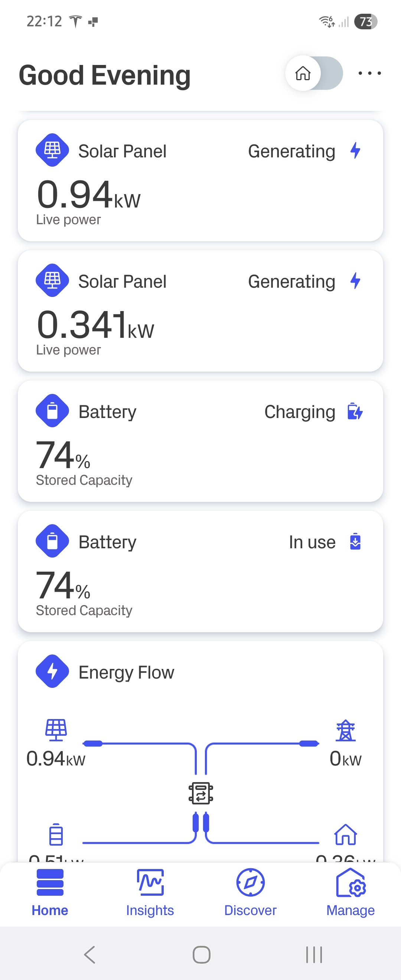Tap the Android recent apps button

[314, 955]
